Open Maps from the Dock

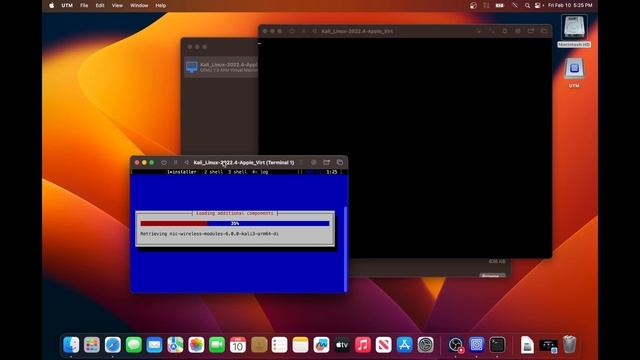175,345
